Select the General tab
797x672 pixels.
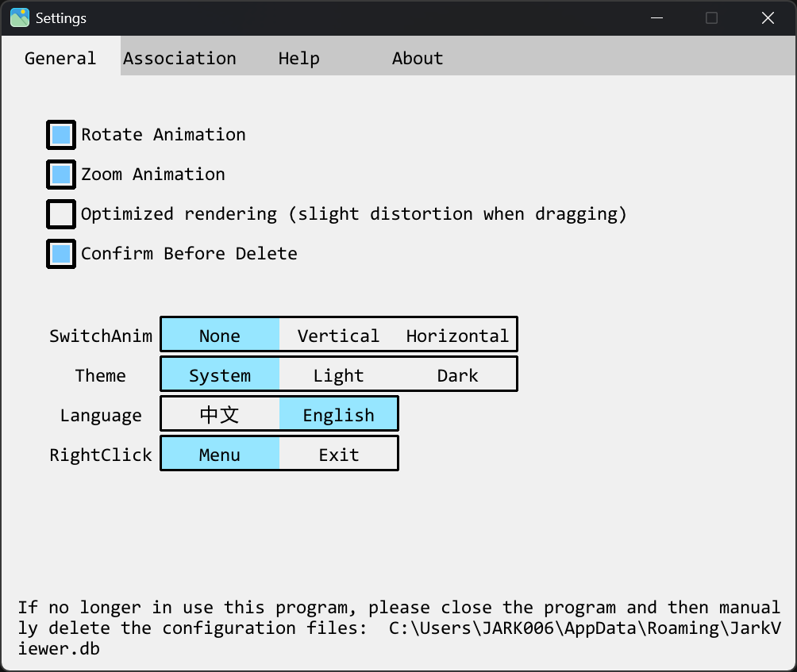coord(60,57)
